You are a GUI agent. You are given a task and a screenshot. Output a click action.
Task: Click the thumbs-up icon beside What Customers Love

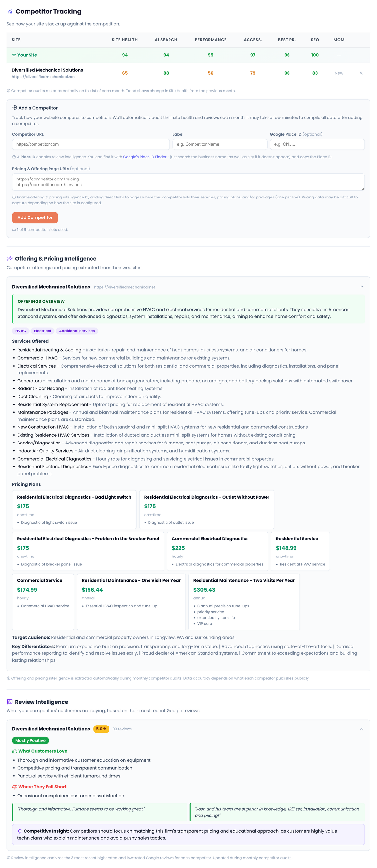click(x=14, y=751)
